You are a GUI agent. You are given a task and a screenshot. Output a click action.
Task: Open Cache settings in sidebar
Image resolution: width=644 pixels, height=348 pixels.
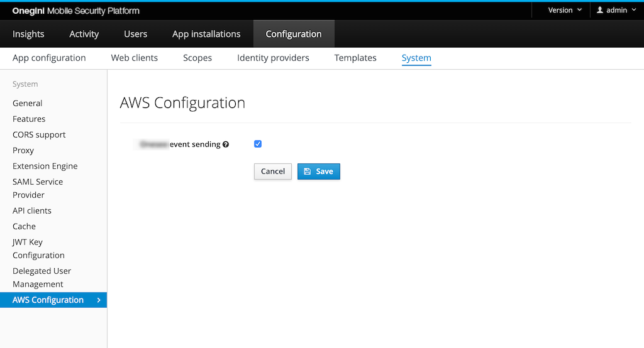[x=25, y=227]
